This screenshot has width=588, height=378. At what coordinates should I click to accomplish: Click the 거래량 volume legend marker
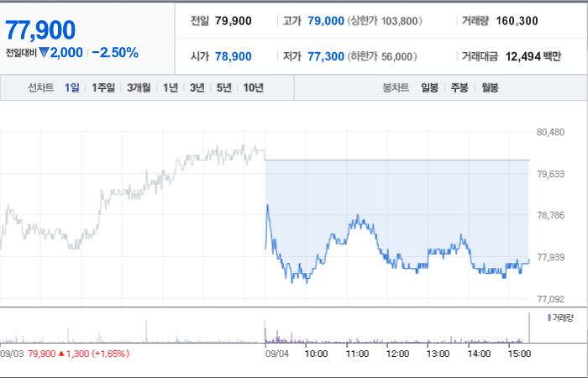coord(549,318)
